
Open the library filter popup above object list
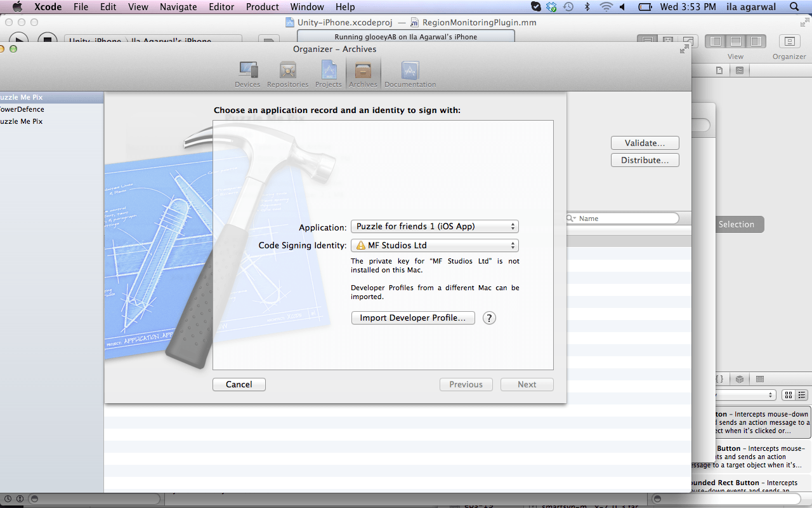click(745, 395)
